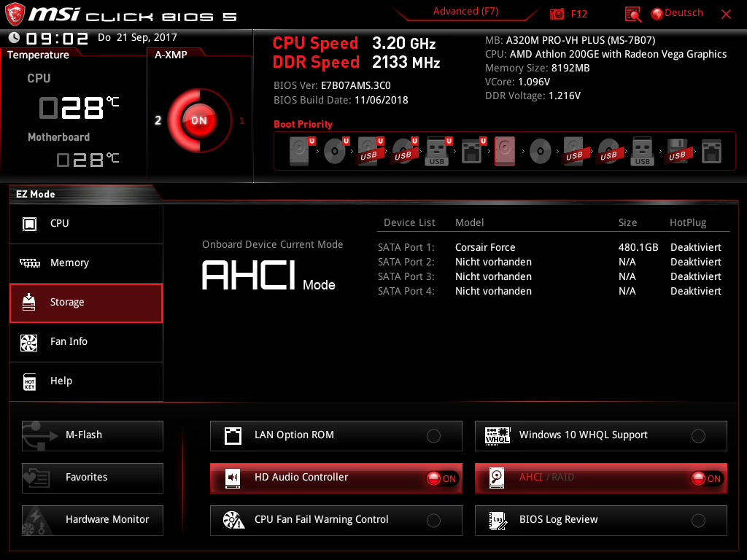Screen dimensions: 747x560
Task: Click the DDR Speed 2133 MHz value
Action: (x=406, y=63)
